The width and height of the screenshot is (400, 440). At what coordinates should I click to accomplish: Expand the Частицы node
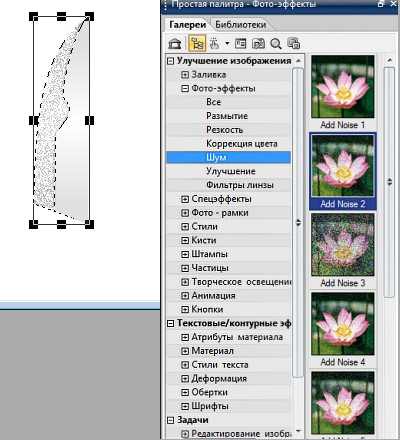tap(185, 268)
